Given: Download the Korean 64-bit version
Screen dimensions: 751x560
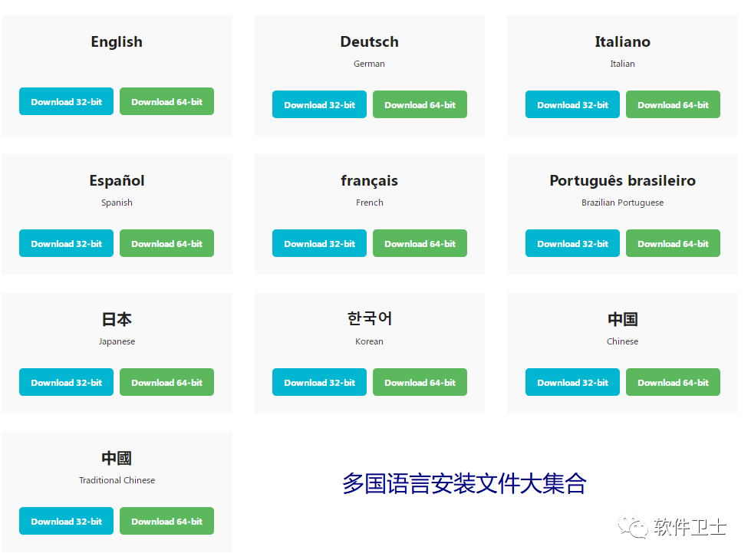Looking at the screenshot, I should click(420, 382).
